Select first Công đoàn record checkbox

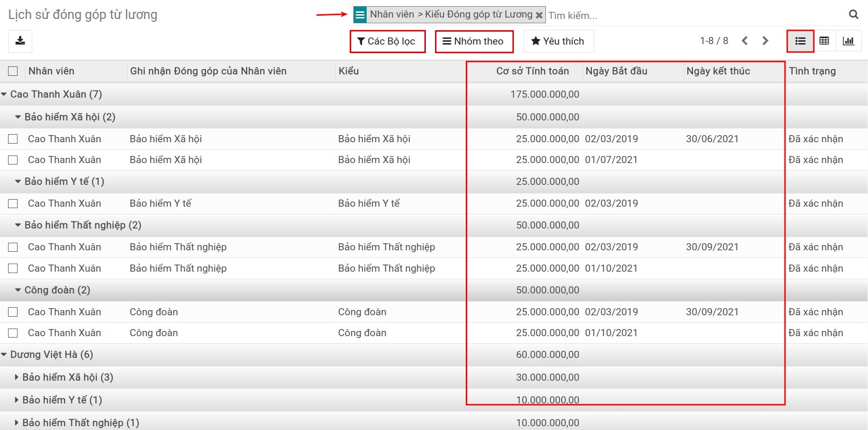click(x=13, y=312)
